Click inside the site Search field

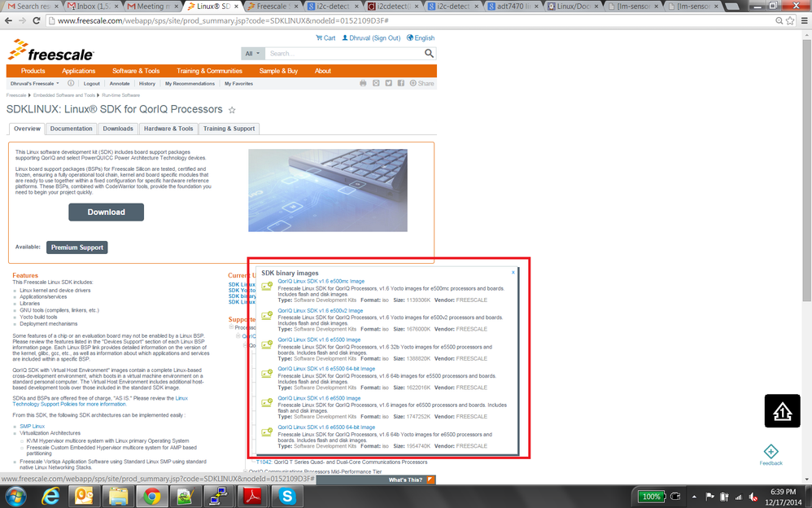pos(344,54)
